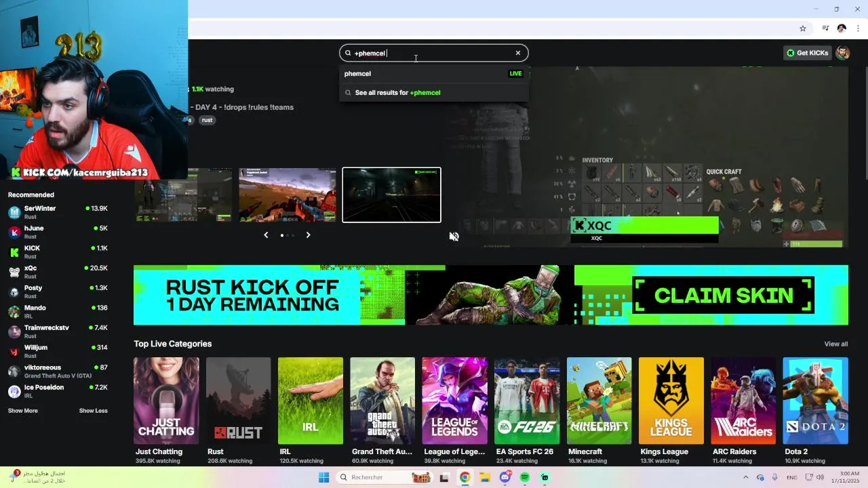Clear the search with the X icon
Screen dimensions: 868x488
click(518, 53)
